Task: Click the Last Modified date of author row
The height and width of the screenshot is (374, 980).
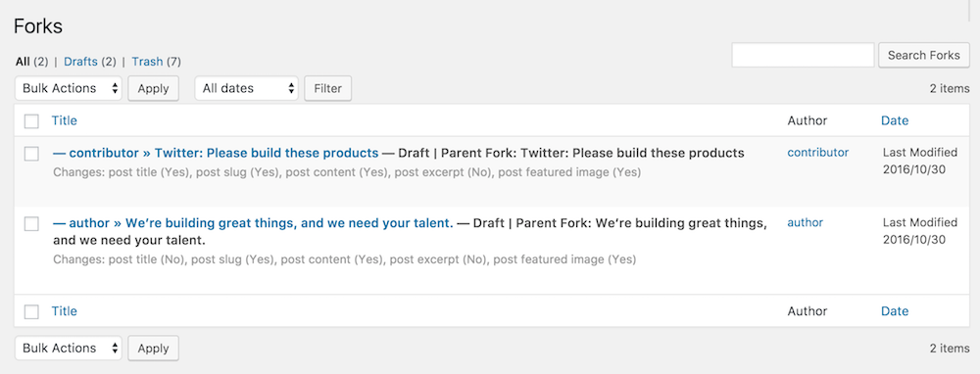Action: 920,231
